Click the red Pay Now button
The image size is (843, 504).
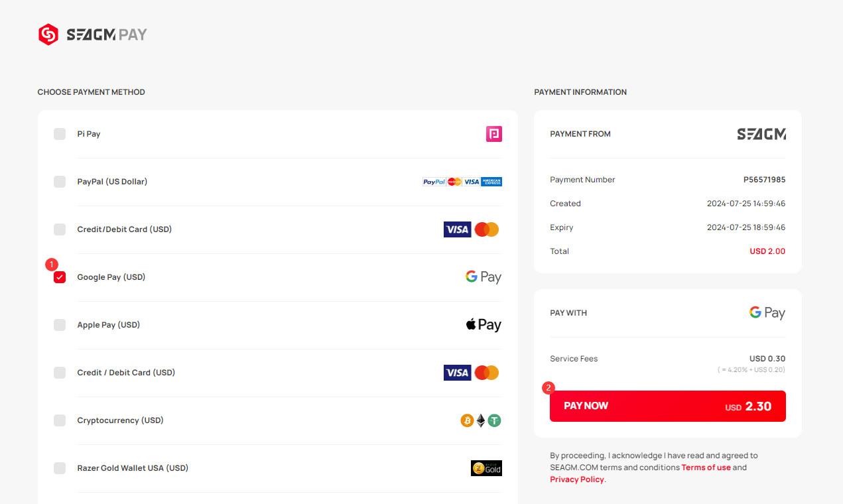click(668, 406)
